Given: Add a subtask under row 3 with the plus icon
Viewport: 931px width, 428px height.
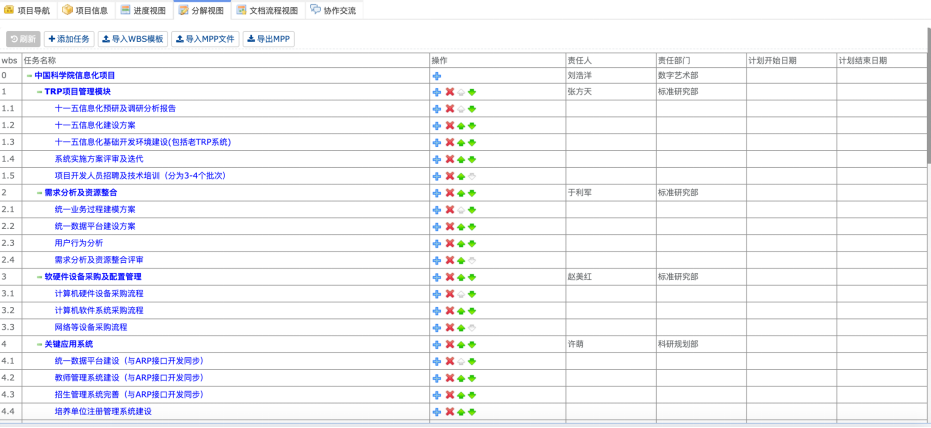Looking at the screenshot, I should coord(437,277).
